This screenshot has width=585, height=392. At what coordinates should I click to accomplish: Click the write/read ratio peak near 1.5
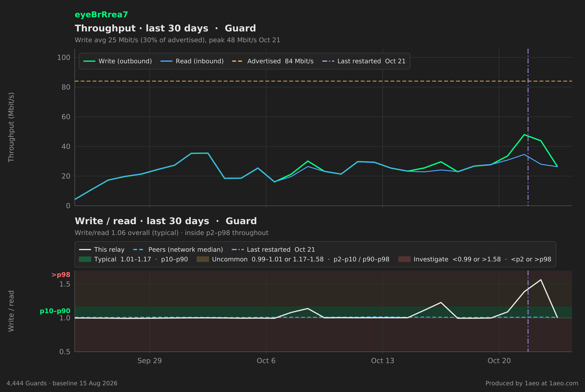(x=541, y=280)
